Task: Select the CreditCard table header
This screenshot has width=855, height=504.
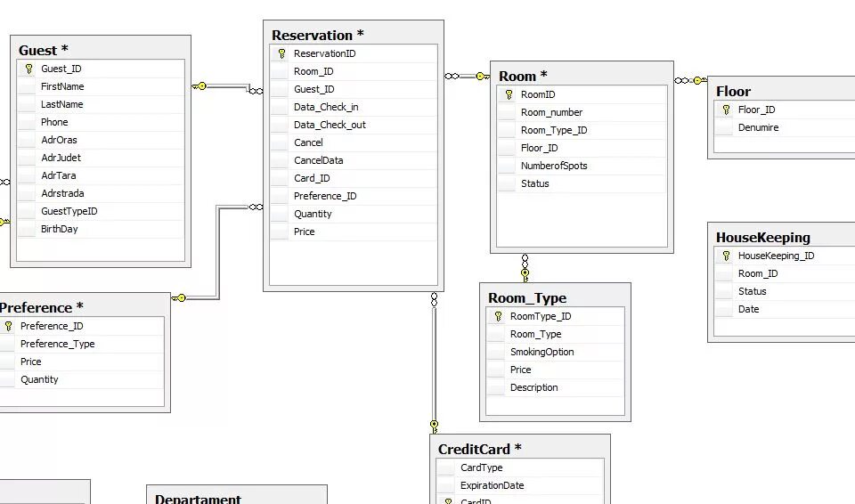Action: 519,450
